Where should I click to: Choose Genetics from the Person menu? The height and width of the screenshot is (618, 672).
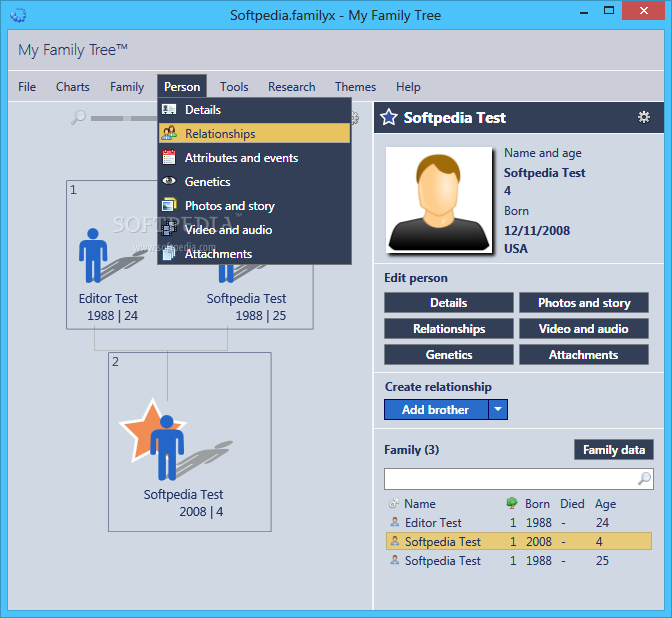click(x=255, y=181)
